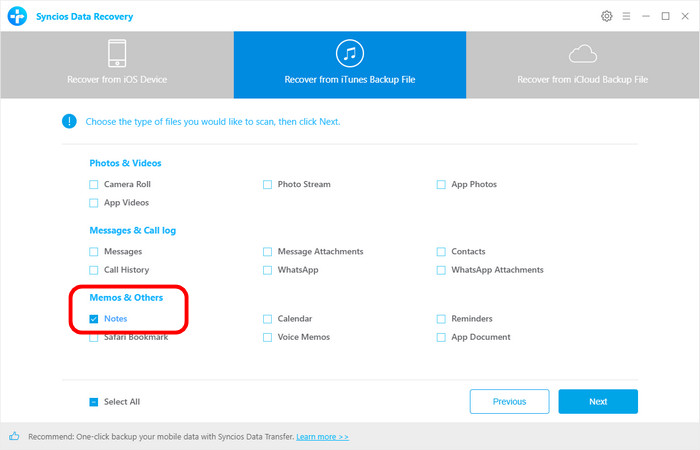700x450 pixels.
Task: Select the App Document checkbox
Action: [441, 338]
